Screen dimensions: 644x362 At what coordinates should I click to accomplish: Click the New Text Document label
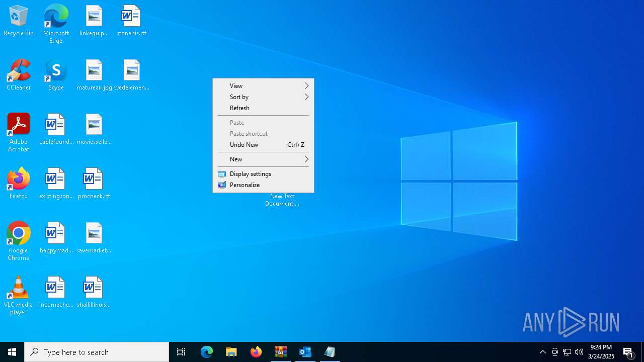pos(282,200)
